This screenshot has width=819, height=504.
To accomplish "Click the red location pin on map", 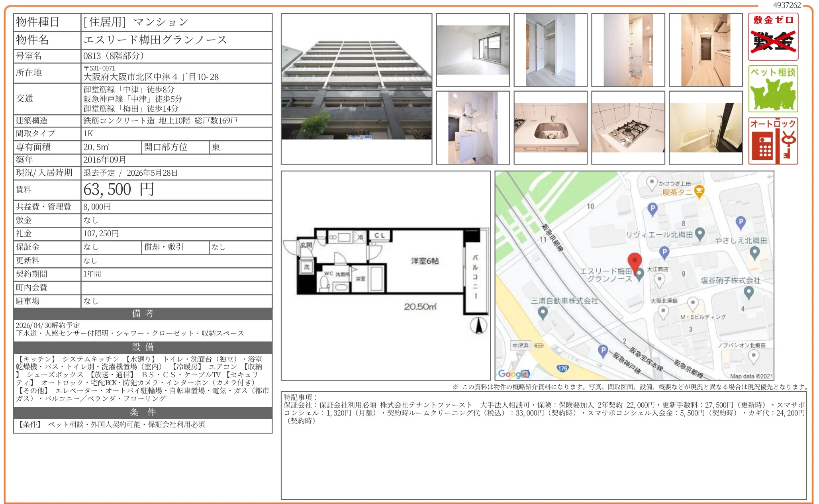I will 634,261.
